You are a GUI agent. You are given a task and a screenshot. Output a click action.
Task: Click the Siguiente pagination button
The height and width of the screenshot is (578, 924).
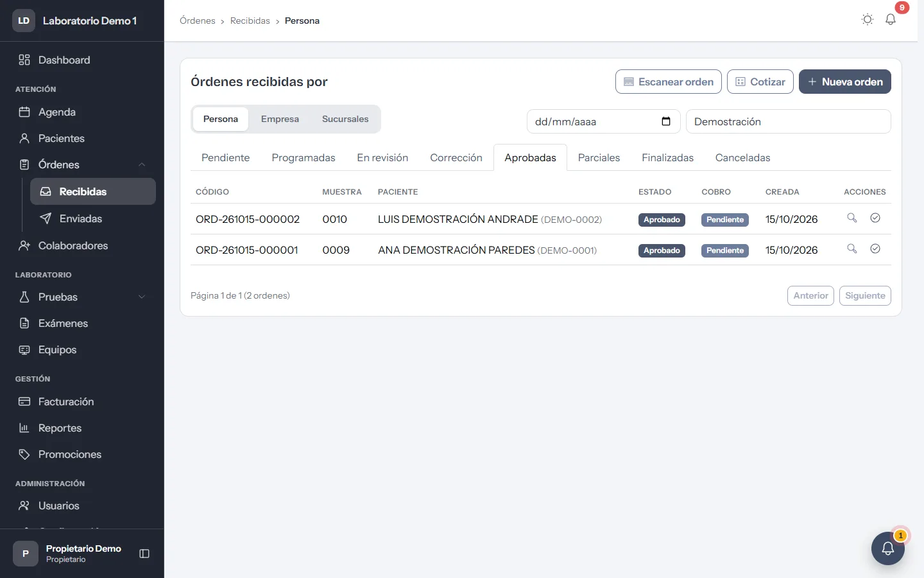tap(865, 295)
